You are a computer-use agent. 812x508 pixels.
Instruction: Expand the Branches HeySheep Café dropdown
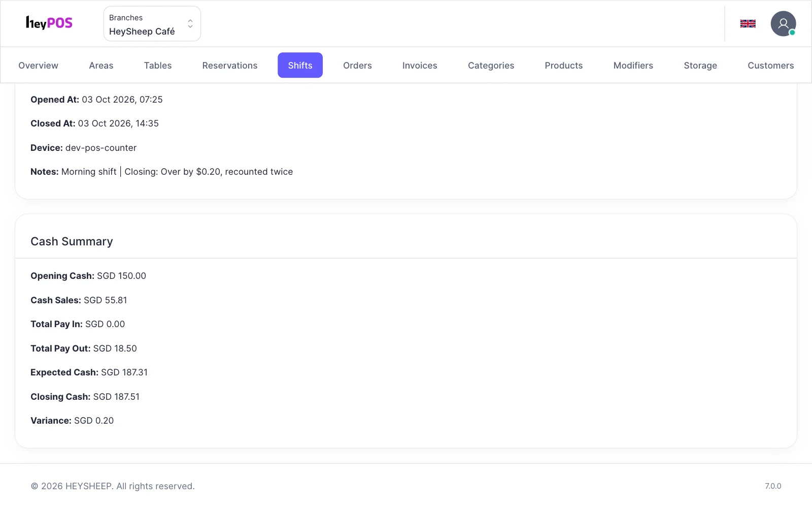(x=152, y=24)
